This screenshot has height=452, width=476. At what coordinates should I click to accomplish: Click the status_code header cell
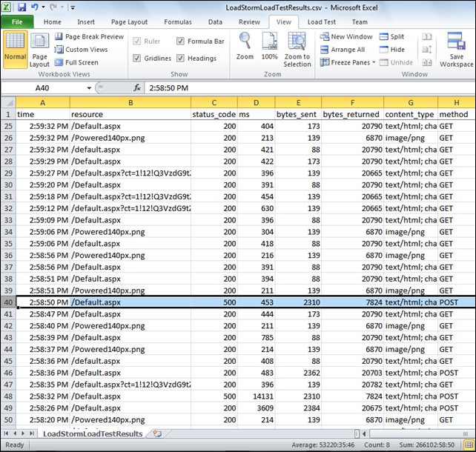[x=214, y=114]
